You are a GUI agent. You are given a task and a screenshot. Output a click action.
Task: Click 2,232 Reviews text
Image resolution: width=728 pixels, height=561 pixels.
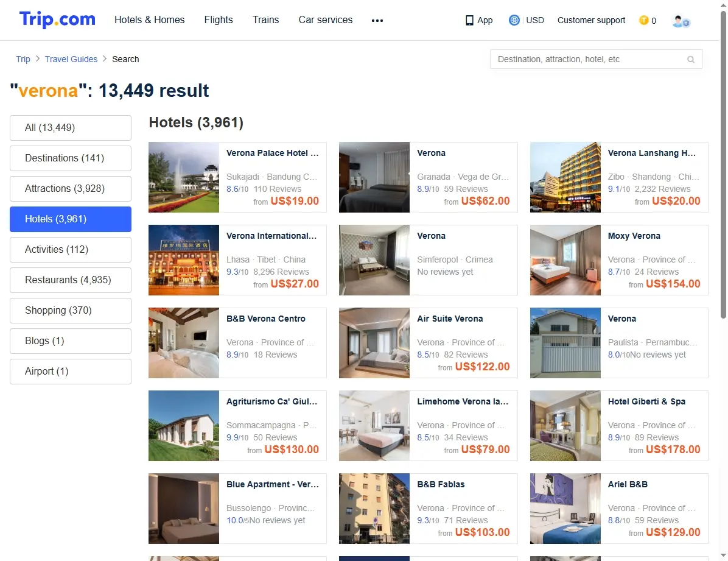tap(662, 189)
